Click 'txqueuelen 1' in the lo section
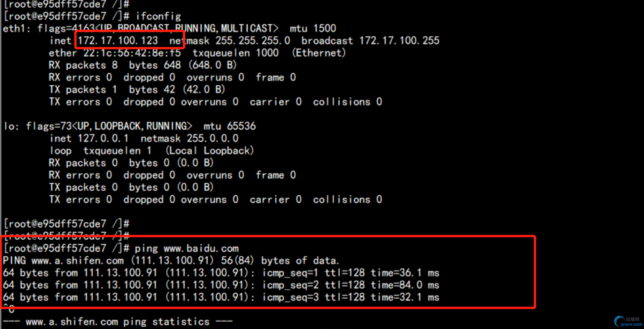Viewport: 644px width, 329px height. tap(118, 151)
